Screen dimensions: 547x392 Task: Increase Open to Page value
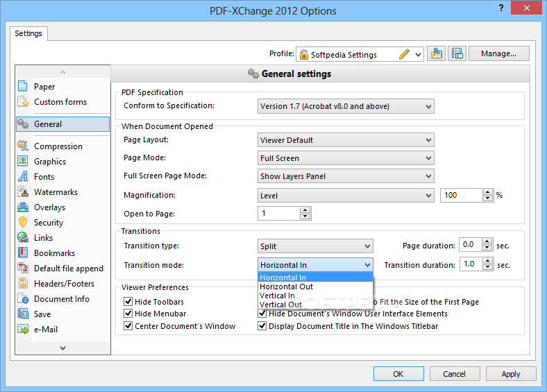click(x=305, y=210)
